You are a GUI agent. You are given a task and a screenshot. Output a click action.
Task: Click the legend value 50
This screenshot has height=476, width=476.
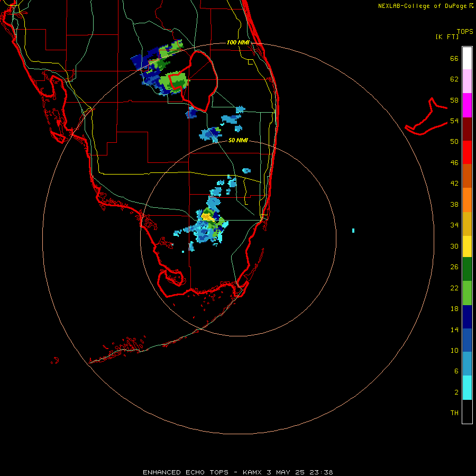(454, 141)
